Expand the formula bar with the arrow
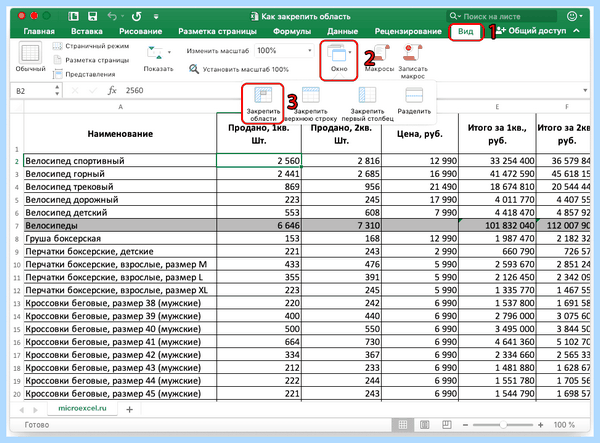Image resolution: width=600 pixels, height=443 pixels. (585, 91)
